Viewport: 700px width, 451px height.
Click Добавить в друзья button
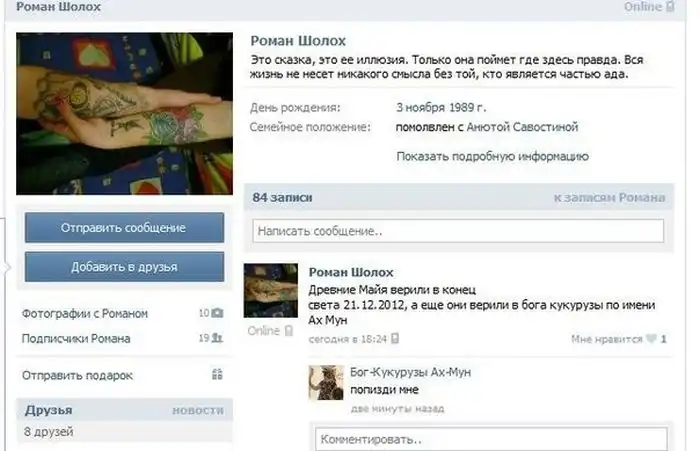tap(125, 267)
